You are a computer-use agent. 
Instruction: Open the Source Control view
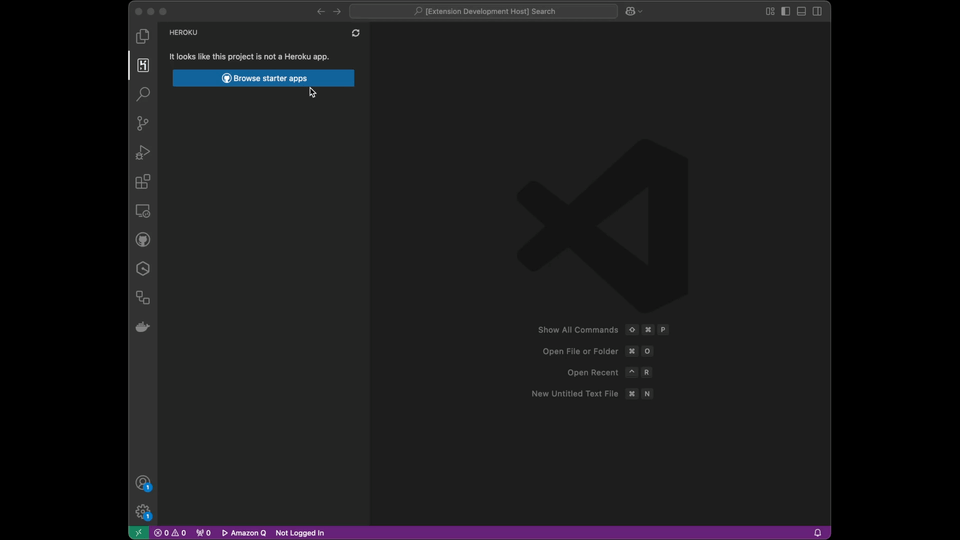(143, 123)
